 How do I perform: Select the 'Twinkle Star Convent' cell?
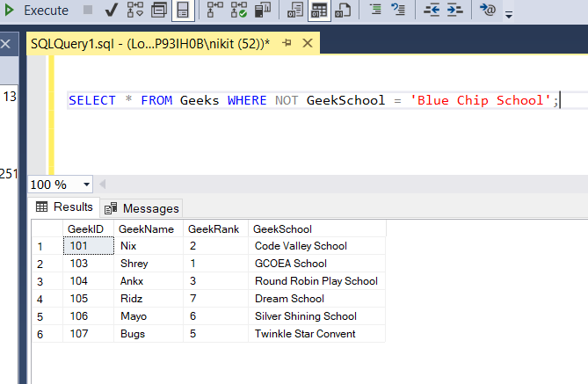pyautogui.click(x=317, y=334)
